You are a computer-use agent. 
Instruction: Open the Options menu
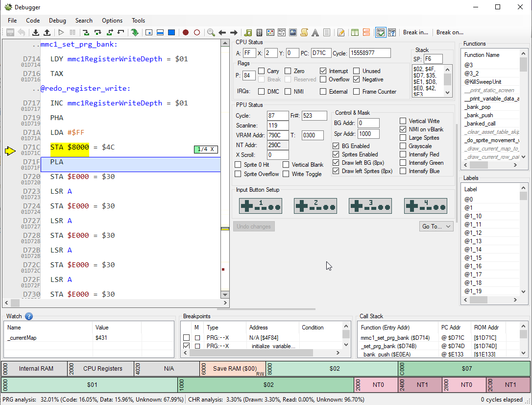[x=112, y=21]
